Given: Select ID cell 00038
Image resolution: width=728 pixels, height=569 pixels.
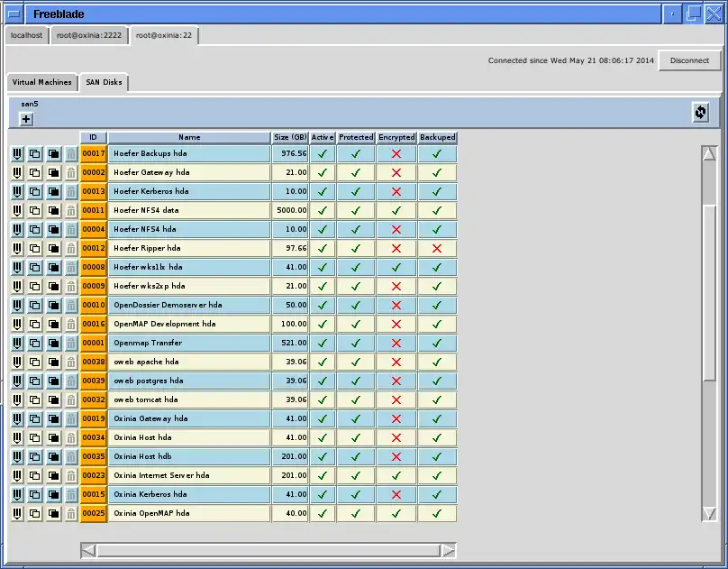Looking at the screenshot, I should pos(94,363).
